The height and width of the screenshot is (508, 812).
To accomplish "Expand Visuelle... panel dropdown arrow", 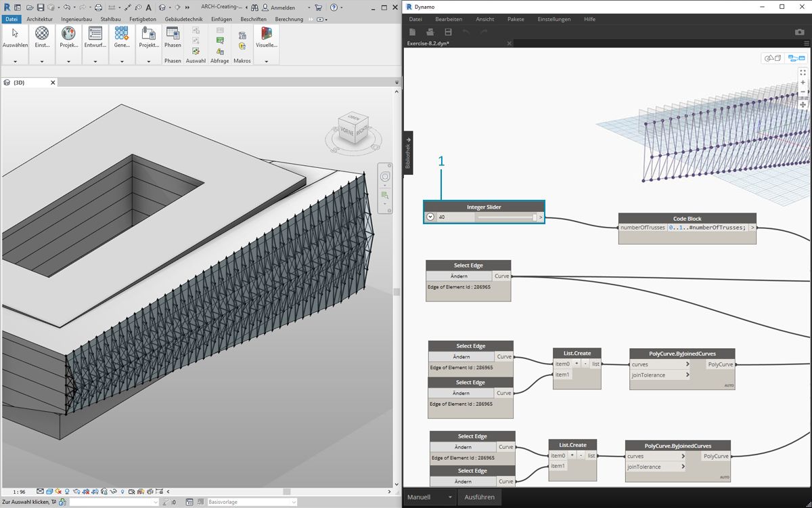I will (x=266, y=62).
